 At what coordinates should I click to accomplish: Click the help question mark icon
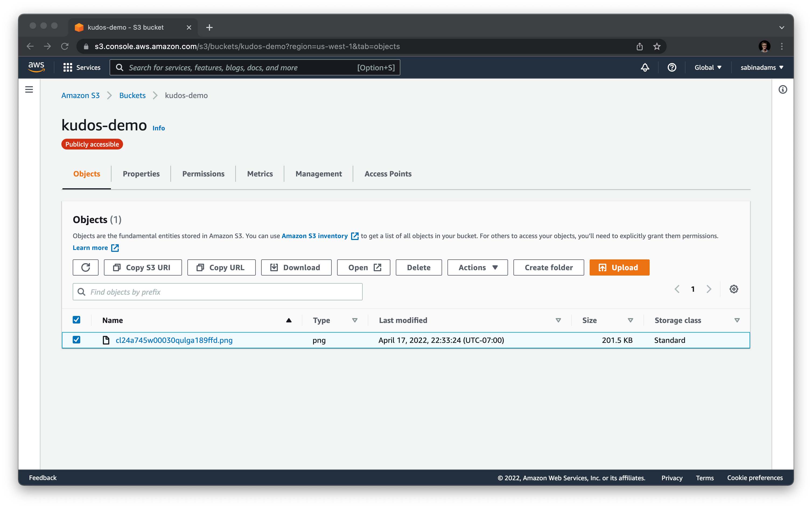pos(672,68)
